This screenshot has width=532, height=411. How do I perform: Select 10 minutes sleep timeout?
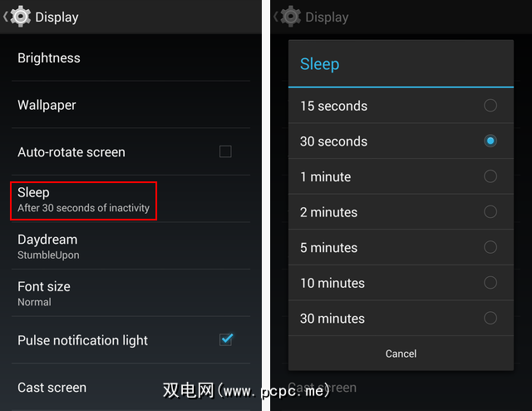[x=401, y=283]
